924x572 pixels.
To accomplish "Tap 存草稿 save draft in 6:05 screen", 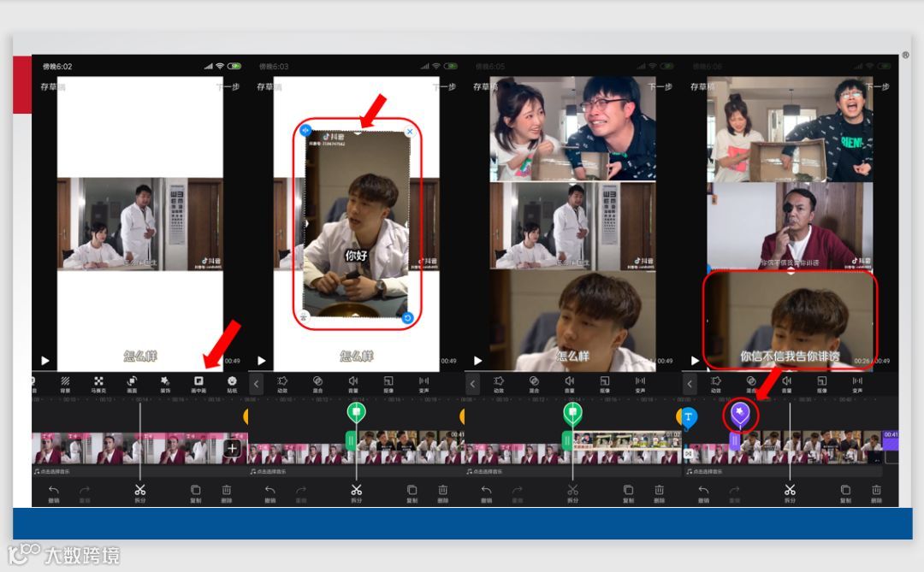I will (486, 86).
